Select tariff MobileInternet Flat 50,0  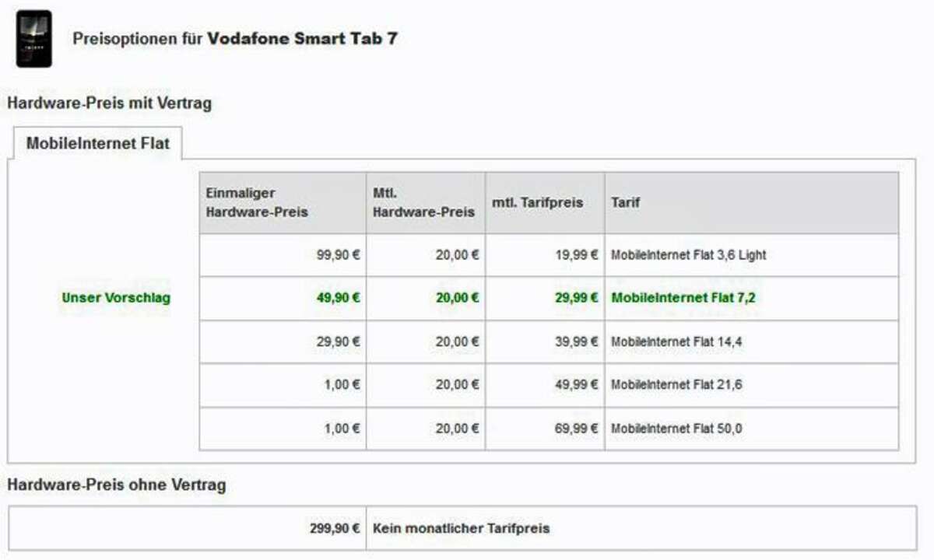point(676,429)
